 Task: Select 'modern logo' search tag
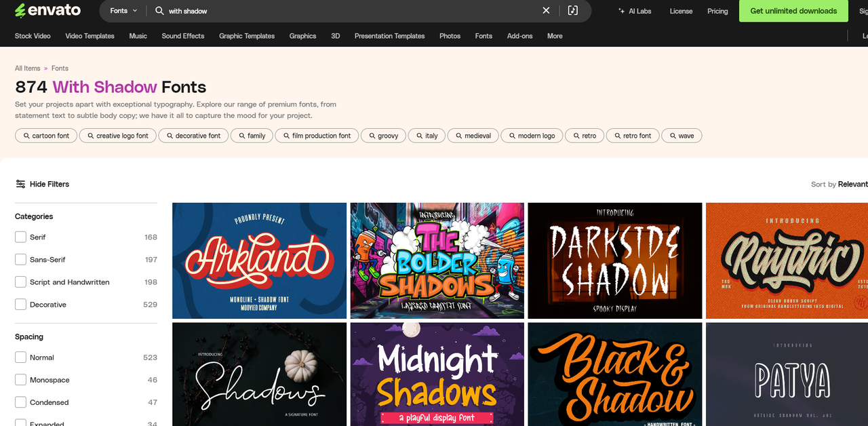[532, 136]
